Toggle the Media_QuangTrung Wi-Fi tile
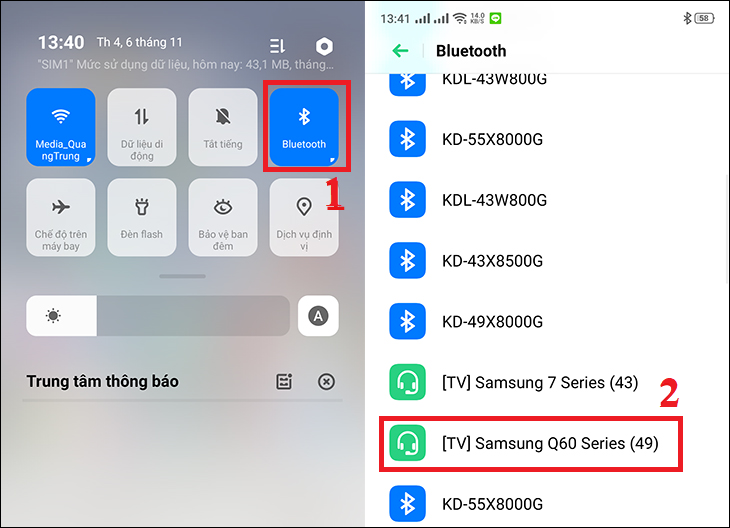Viewport: 730px width, 528px height. click(61, 127)
